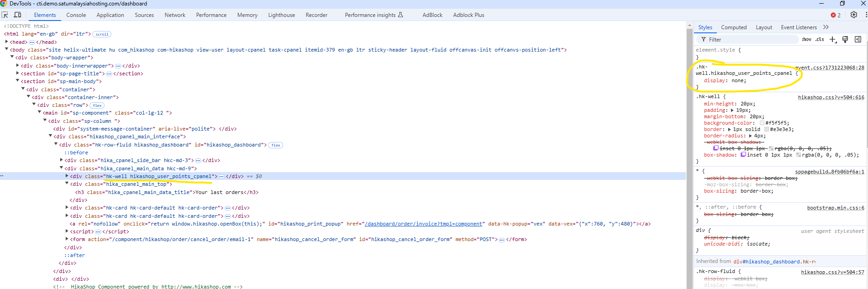Select the system-message-container div node
Image resolution: width=868 pixels, height=289 pixels.
145,129
